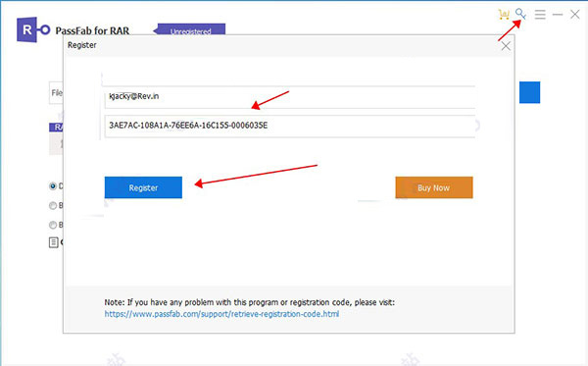Minimize the PassFab for RAR window

click(x=558, y=15)
